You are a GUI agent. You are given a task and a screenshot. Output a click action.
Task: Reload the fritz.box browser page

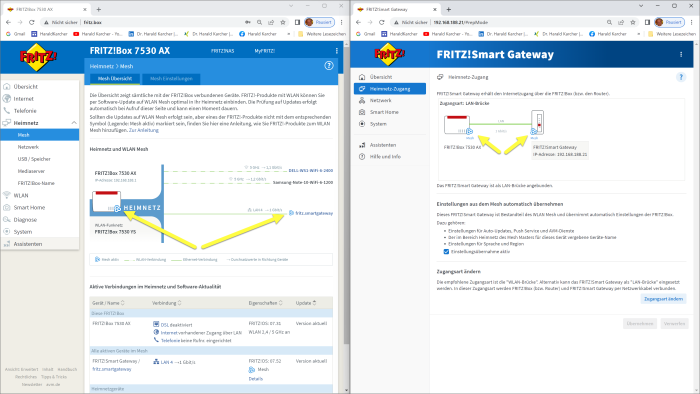pyautogui.click(x=31, y=22)
